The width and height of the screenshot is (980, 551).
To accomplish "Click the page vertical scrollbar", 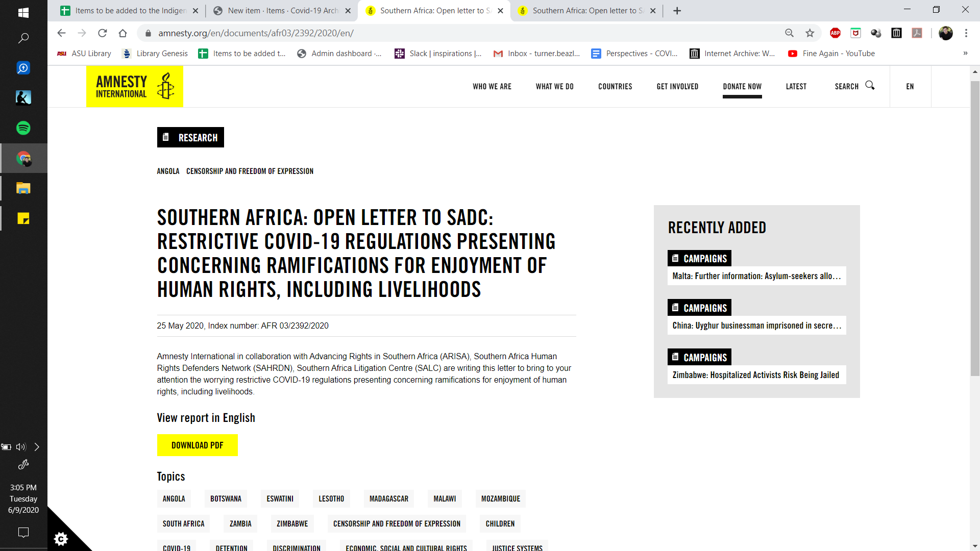I will (975, 230).
